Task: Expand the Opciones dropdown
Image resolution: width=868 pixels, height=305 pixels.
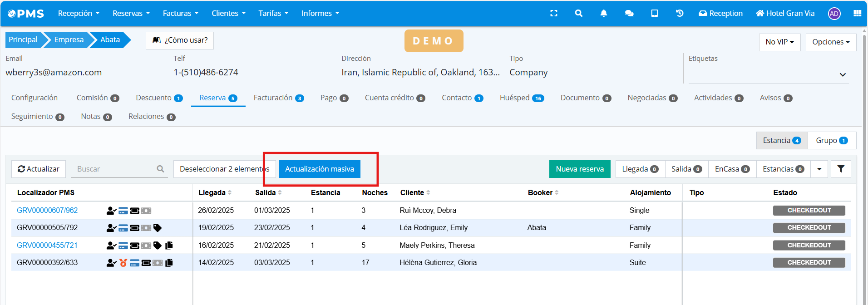Action: point(830,42)
